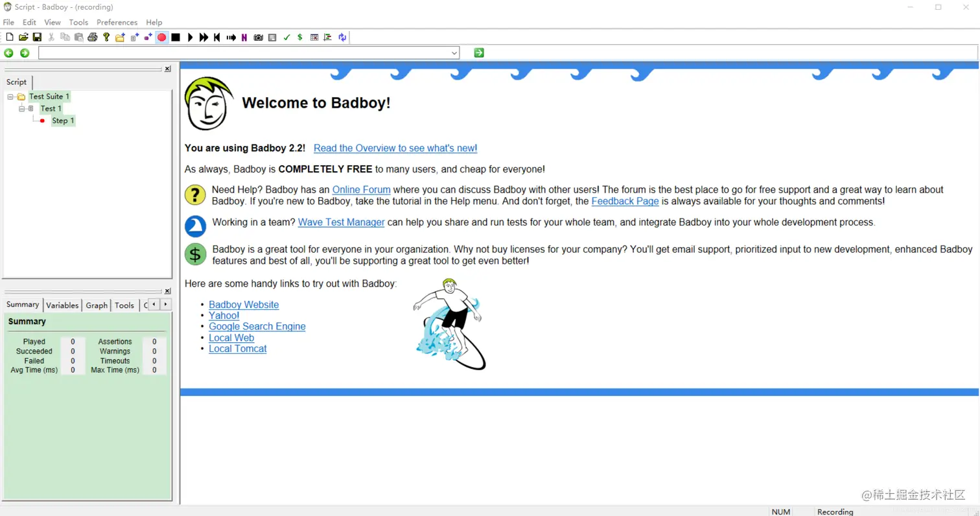Close the Summary panel with its x button

click(167, 291)
